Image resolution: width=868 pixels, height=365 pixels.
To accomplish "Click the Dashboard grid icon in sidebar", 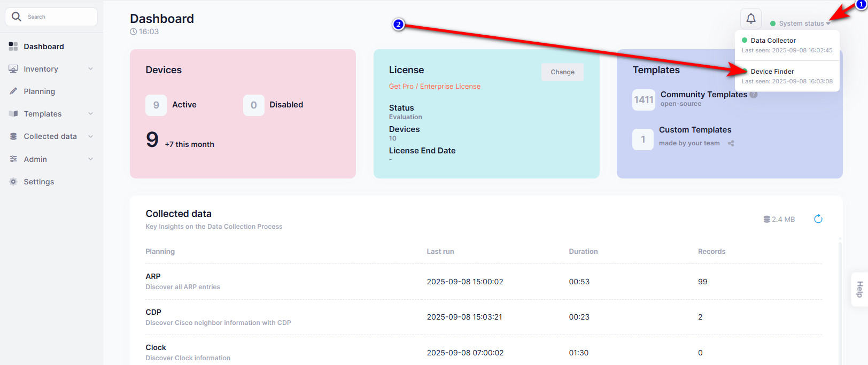I will click(x=13, y=46).
